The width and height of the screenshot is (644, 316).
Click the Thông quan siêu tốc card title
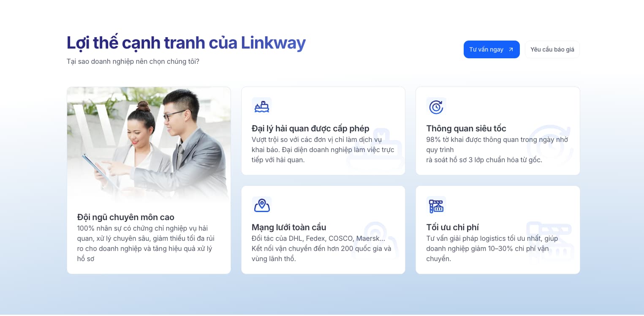466,128
